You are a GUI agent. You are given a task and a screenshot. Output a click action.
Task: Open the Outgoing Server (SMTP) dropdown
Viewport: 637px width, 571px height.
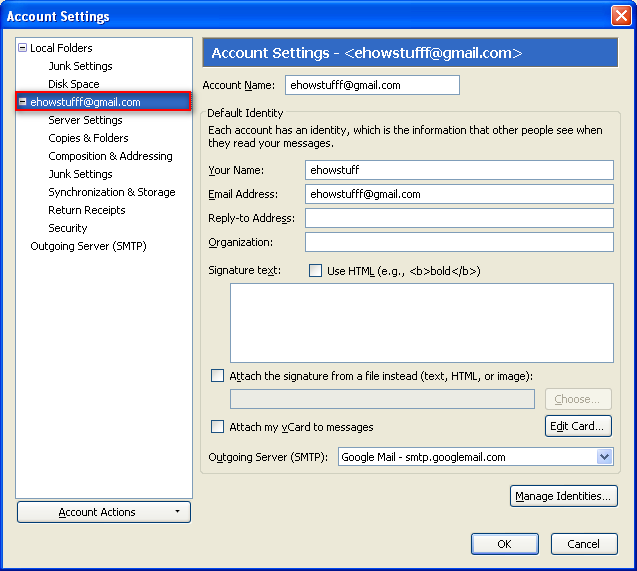[x=604, y=457]
